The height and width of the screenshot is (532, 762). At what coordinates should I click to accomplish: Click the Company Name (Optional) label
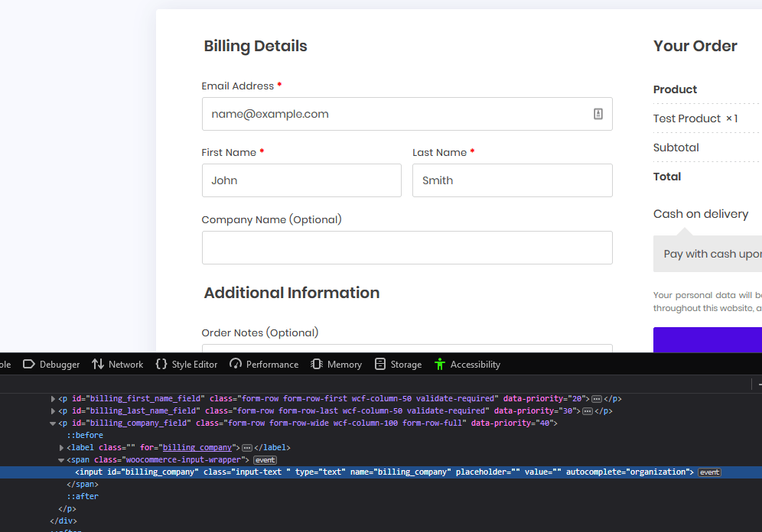[272, 219]
